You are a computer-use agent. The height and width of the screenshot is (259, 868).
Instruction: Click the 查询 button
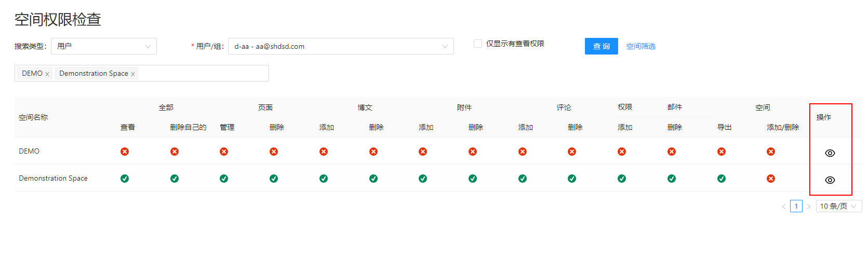(x=601, y=46)
